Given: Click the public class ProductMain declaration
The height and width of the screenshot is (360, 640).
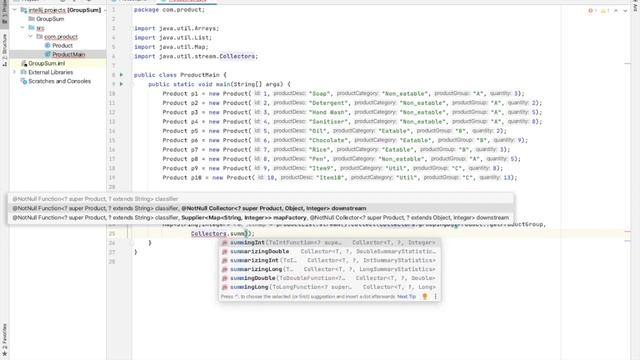Looking at the screenshot, I should (x=180, y=75).
